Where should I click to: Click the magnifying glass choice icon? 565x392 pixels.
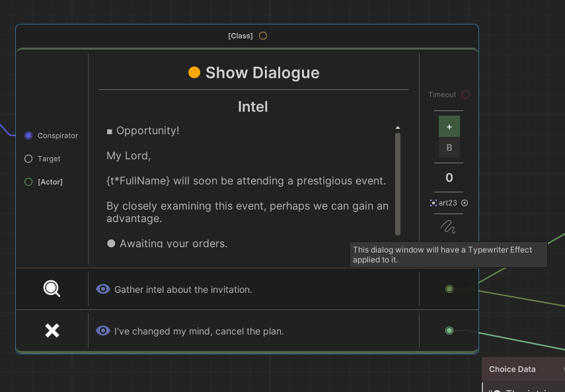52,289
